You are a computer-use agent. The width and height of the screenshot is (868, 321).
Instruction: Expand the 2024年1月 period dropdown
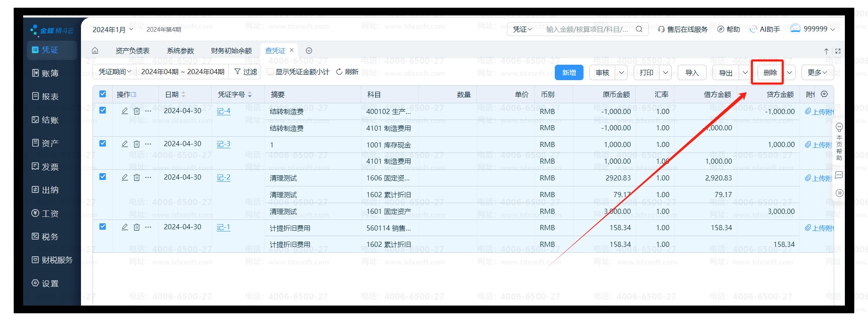pyautogui.click(x=113, y=30)
